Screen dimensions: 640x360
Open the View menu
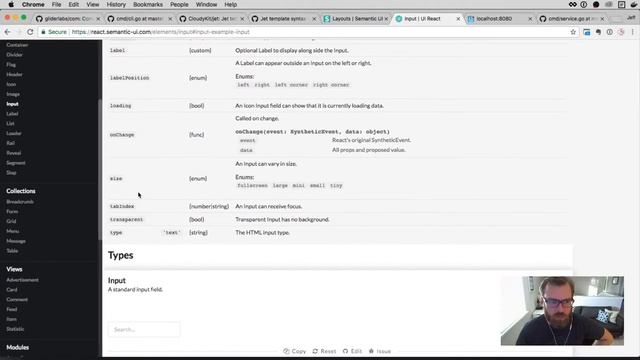(93, 4)
